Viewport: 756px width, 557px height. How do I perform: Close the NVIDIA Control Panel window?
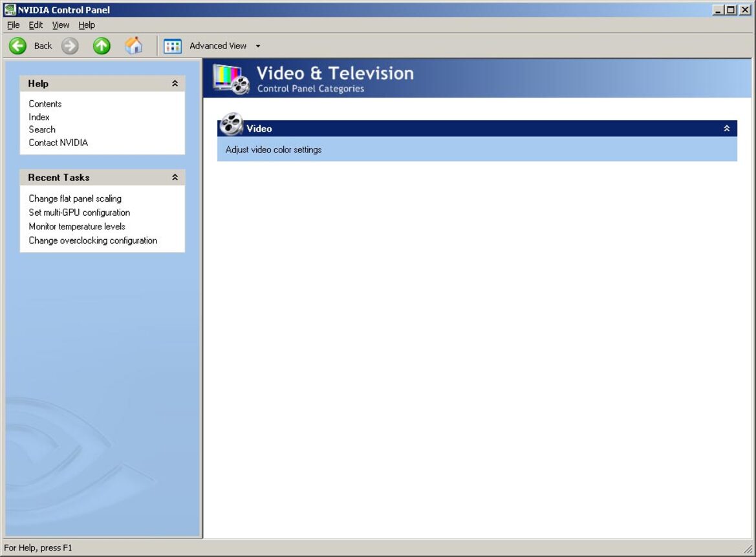coord(745,10)
